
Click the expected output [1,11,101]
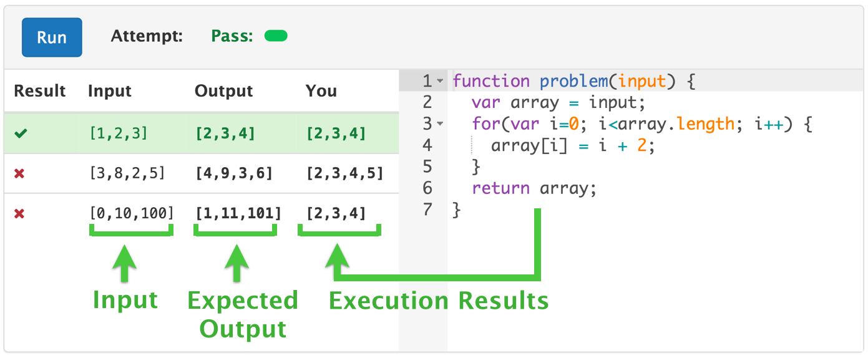[238, 214]
